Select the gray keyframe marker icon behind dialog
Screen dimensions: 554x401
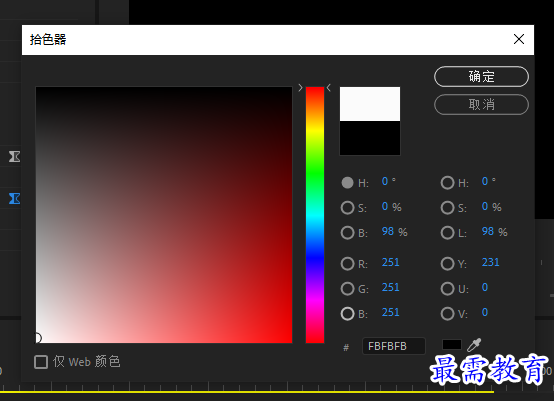click(x=14, y=156)
